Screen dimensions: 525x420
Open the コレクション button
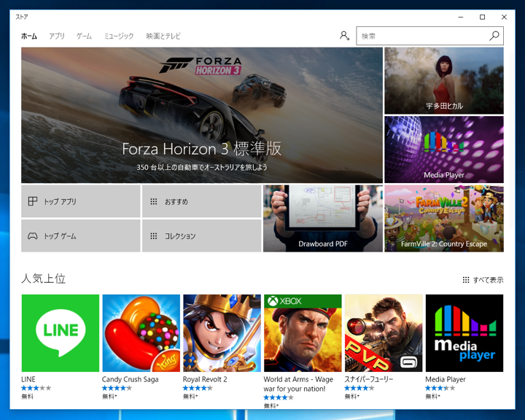pyautogui.click(x=201, y=236)
